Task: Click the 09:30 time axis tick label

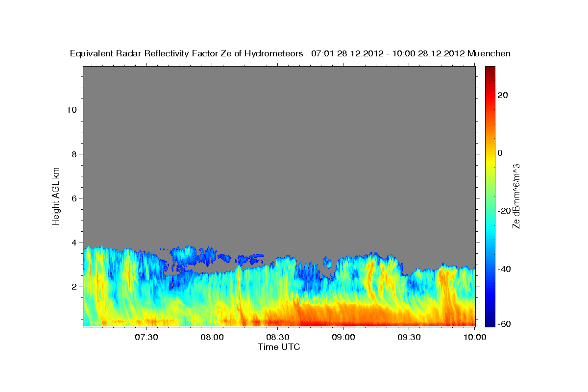Action: tap(409, 337)
